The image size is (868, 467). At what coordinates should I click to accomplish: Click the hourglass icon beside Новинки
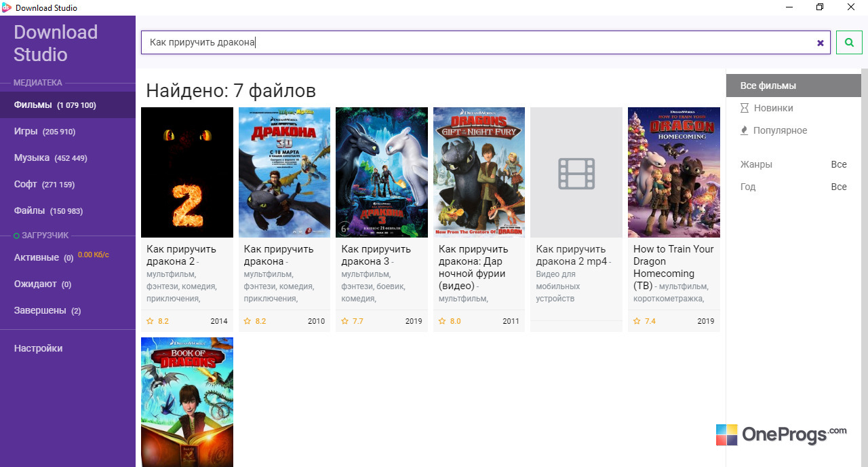(x=745, y=108)
